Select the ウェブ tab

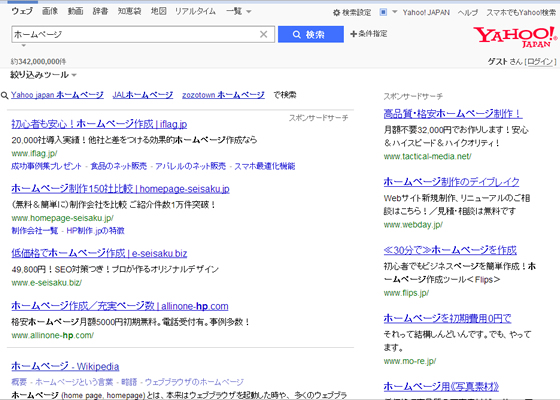(22, 11)
